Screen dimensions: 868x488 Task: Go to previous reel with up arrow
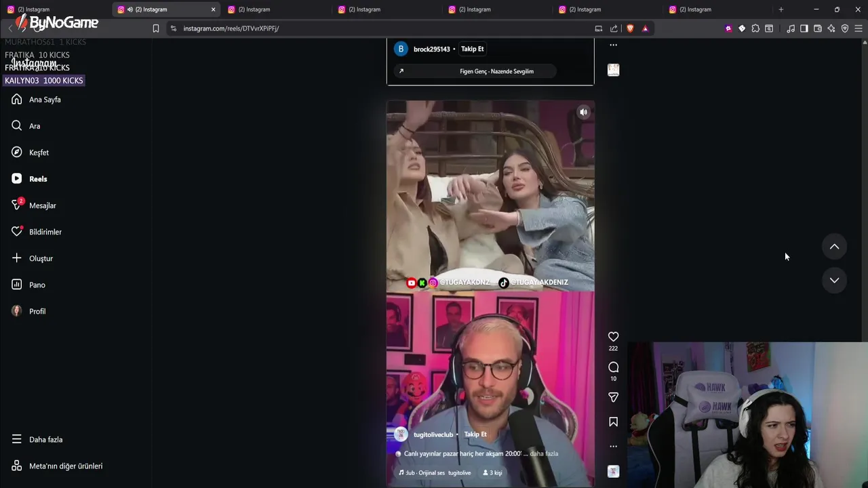(834, 247)
